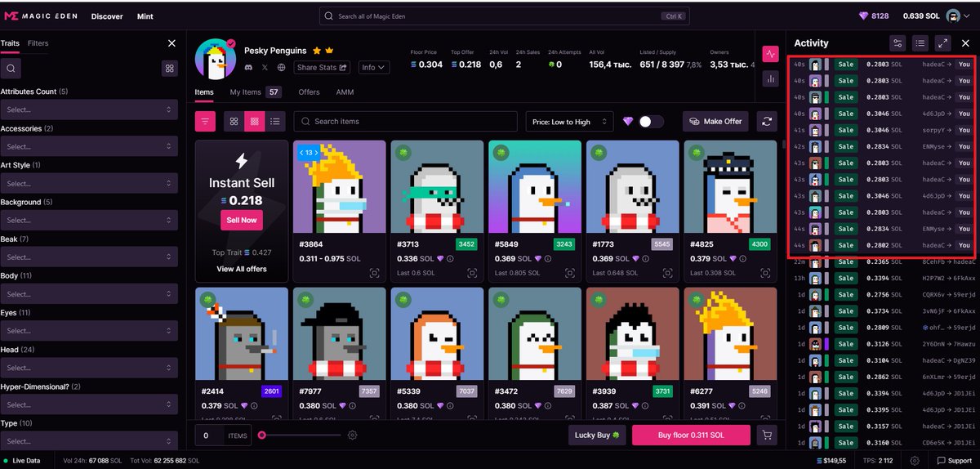Image resolution: width=980 pixels, height=469 pixels.
Task: Click the Lucky Buy button
Action: click(597, 435)
